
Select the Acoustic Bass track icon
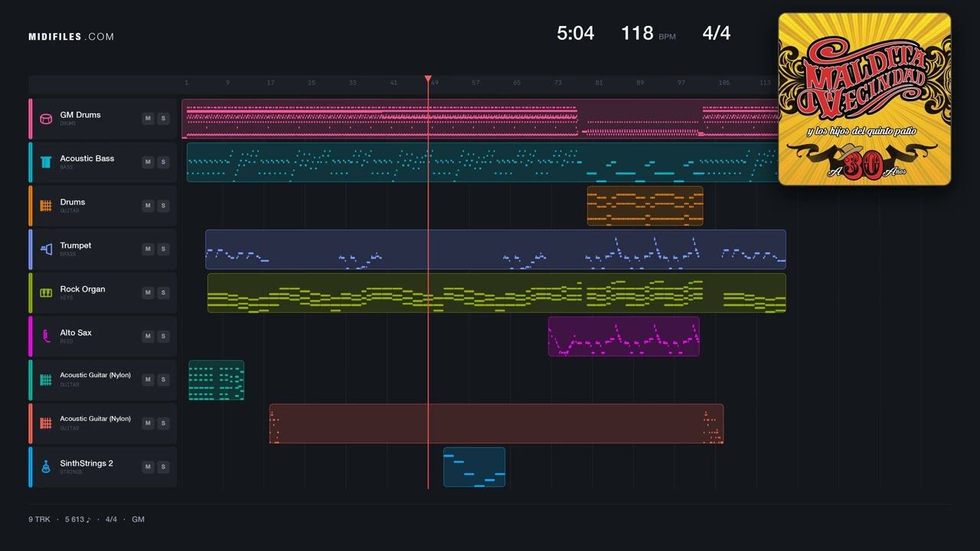(x=46, y=162)
